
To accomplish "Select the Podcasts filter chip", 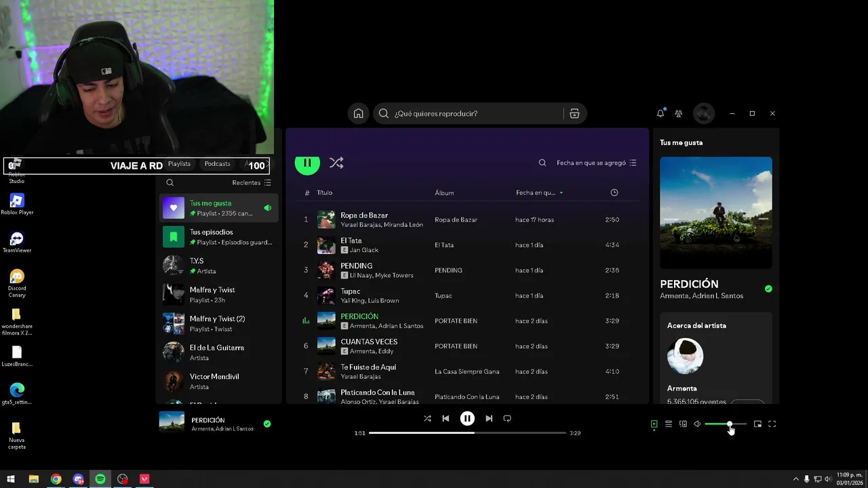I will (217, 164).
